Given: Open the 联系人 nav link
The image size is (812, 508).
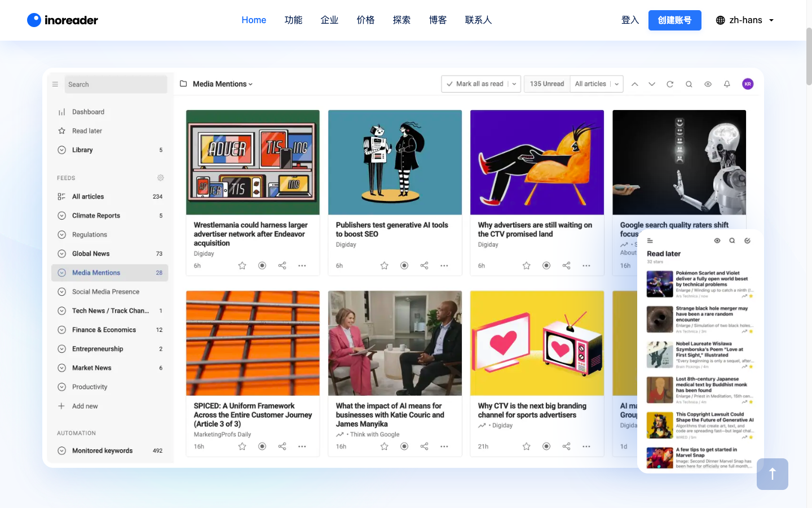Looking at the screenshot, I should click(478, 20).
